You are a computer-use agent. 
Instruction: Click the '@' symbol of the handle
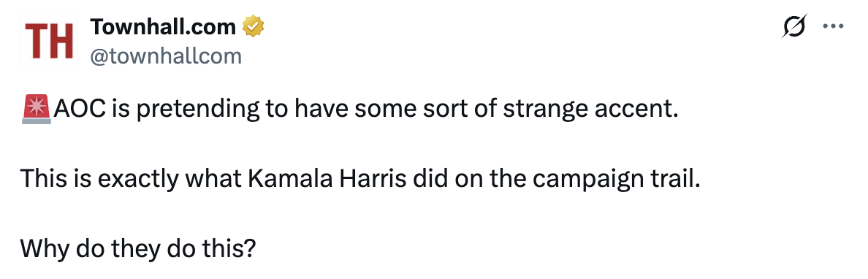[x=99, y=56]
